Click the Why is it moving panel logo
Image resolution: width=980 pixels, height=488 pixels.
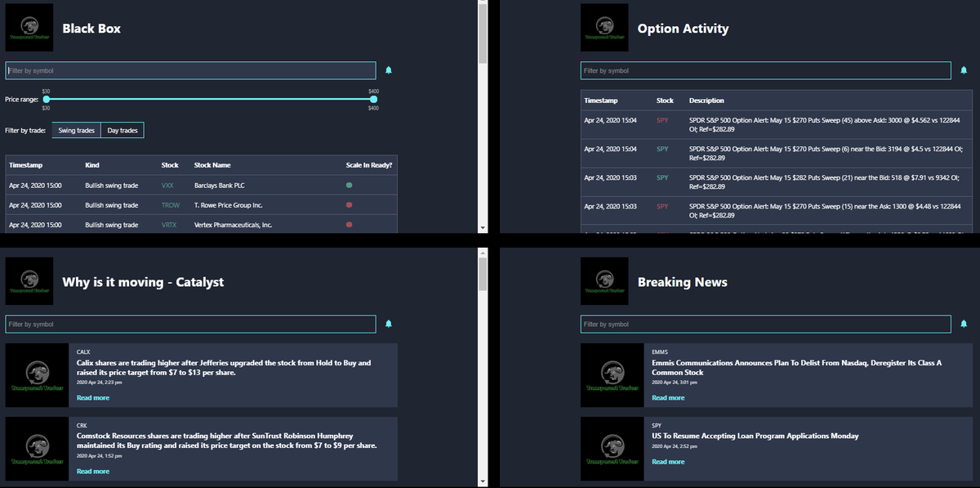pos(29,281)
